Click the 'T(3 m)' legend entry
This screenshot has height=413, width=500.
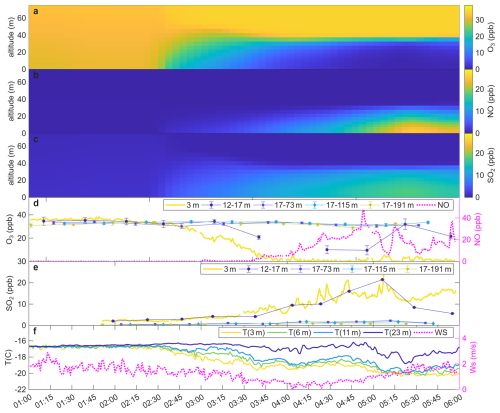point(243,332)
